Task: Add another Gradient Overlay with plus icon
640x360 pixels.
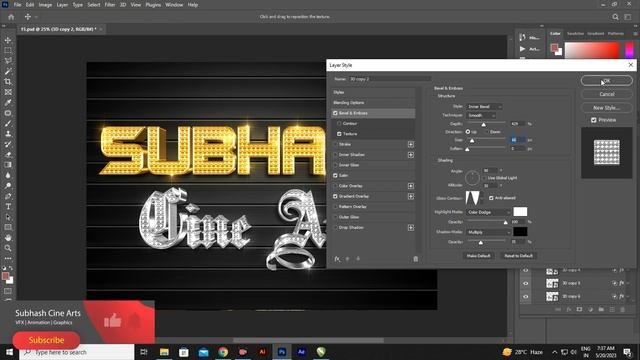Action: [x=411, y=196]
